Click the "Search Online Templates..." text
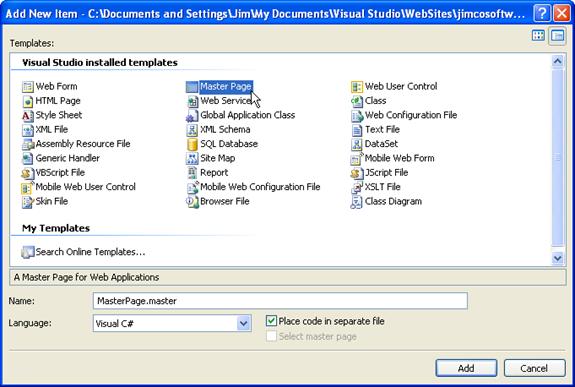 click(x=90, y=252)
